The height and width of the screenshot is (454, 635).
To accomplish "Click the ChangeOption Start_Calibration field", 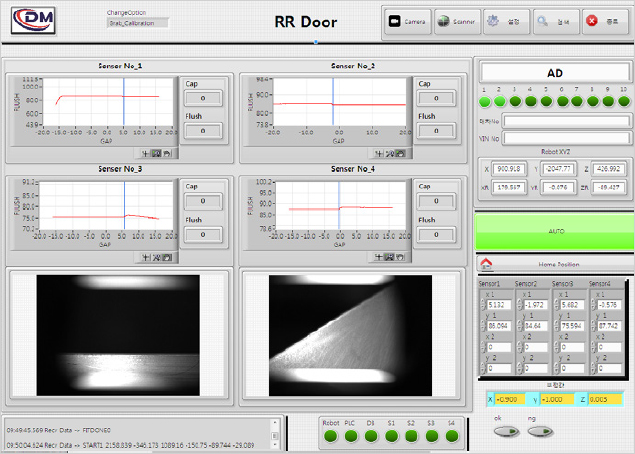I will [138, 22].
